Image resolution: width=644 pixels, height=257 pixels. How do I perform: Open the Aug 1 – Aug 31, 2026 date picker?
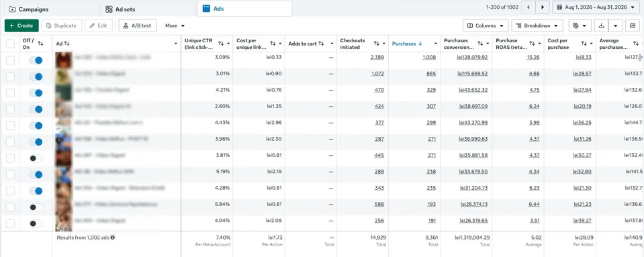click(x=596, y=7)
